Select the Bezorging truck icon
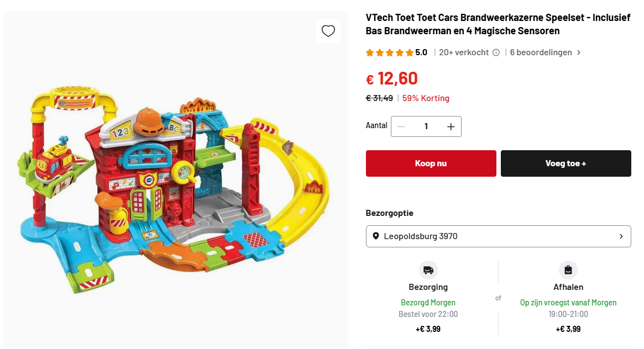The height and width of the screenshot is (349, 644). point(428,271)
